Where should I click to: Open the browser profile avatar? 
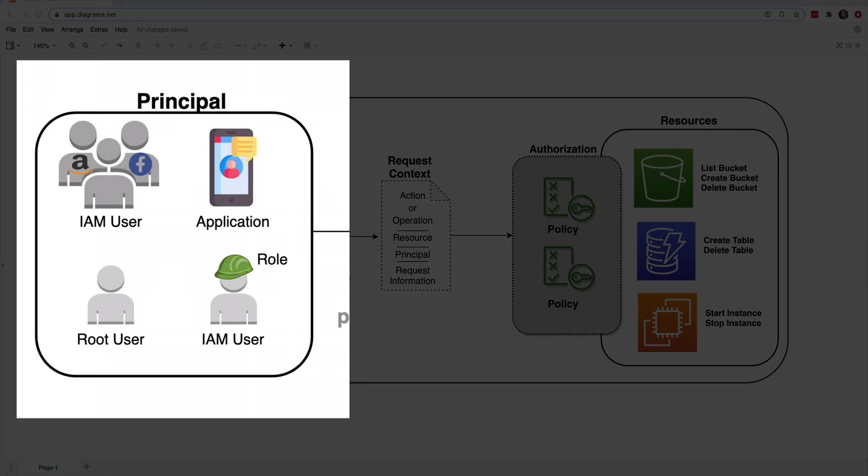(x=844, y=14)
